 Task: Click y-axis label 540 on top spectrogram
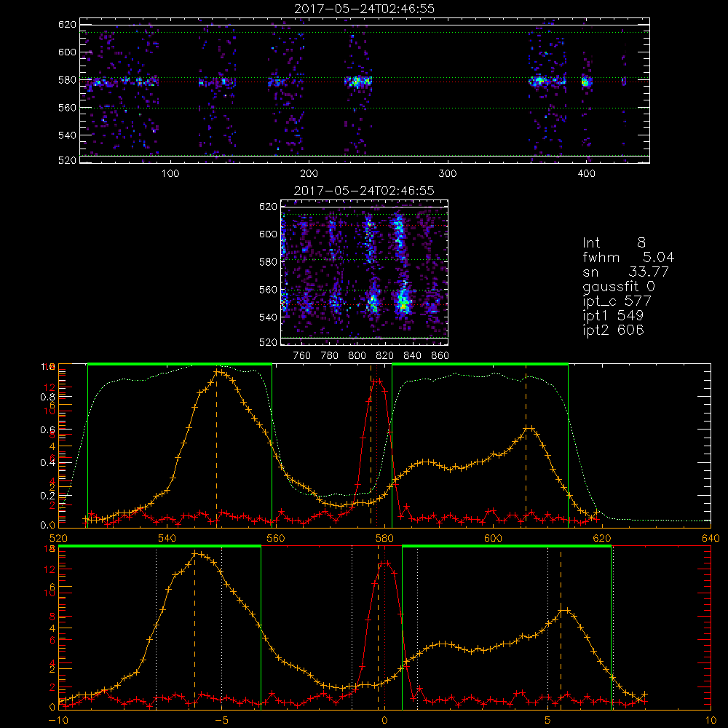(67, 135)
